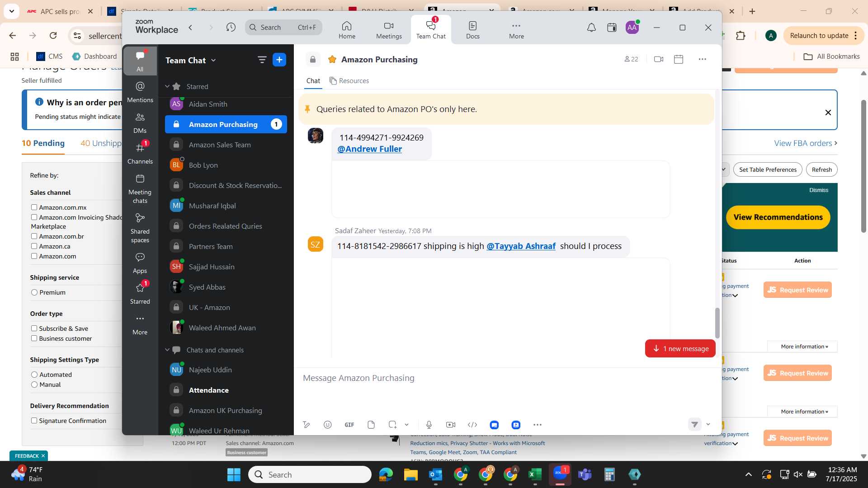Open the emoji picker
868x488 pixels.
coord(328,425)
